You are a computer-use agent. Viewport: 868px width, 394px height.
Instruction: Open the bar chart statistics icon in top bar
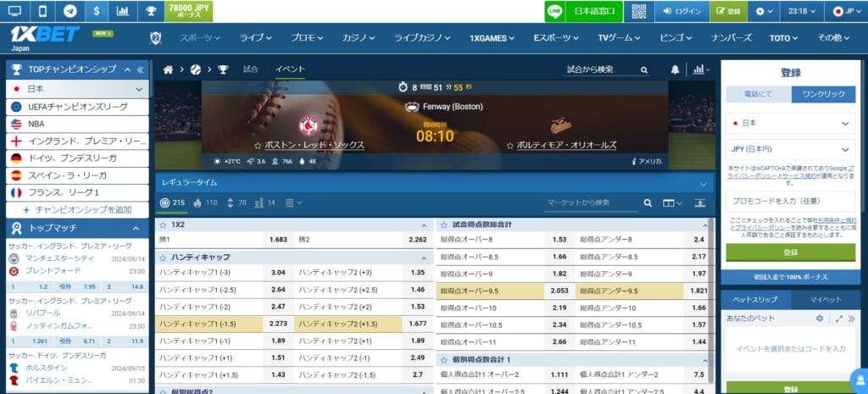click(x=123, y=11)
